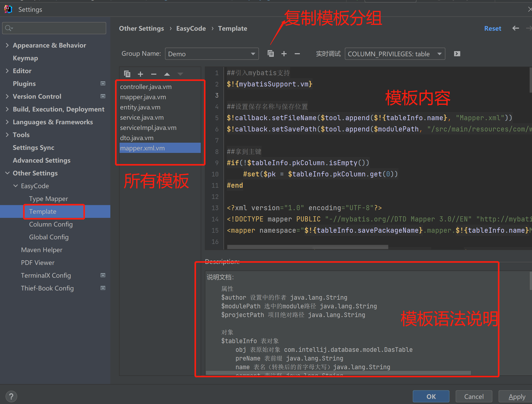This screenshot has width=532, height=404.
Task: Add a new template group with plus icon
Action: (x=284, y=54)
